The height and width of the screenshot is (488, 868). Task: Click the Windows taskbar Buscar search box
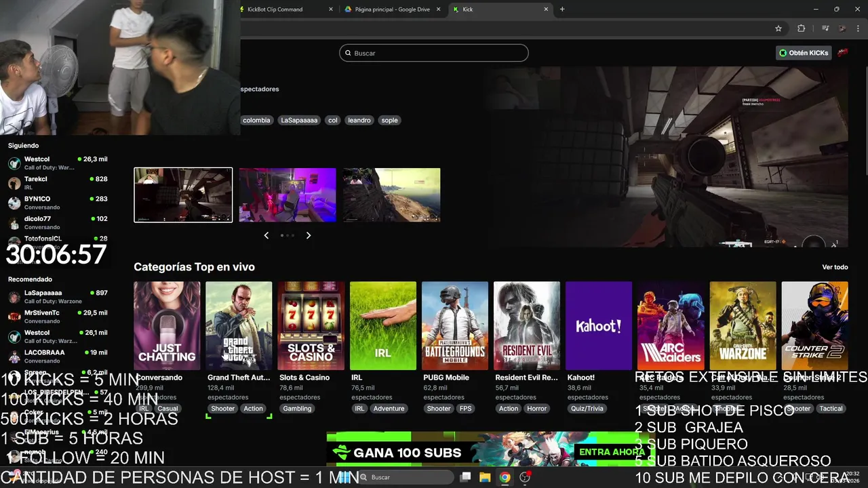[406, 477]
